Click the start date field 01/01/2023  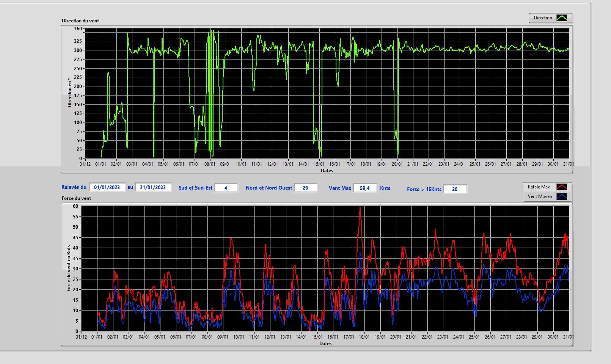(107, 187)
